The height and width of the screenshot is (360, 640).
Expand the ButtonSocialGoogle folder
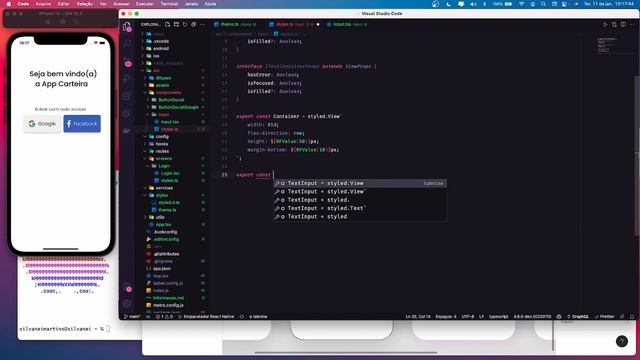click(178, 107)
